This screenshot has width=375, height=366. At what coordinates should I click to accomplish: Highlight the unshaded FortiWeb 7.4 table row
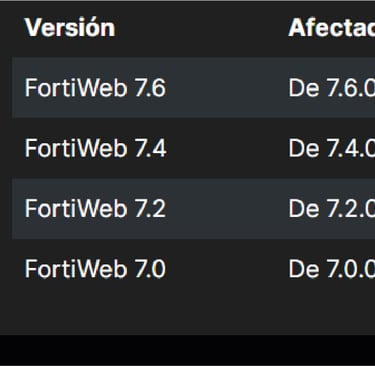(193, 148)
